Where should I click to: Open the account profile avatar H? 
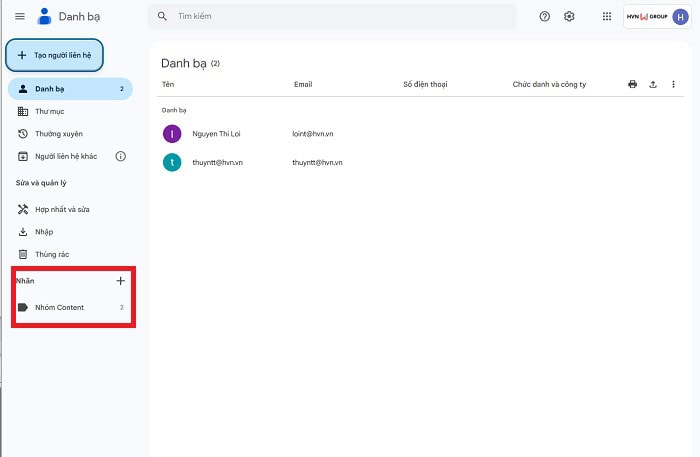[680, 17]
